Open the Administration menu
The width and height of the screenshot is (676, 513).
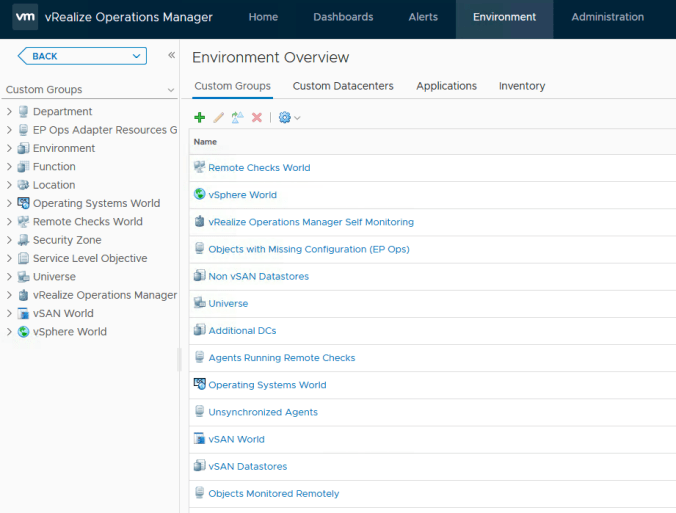607,17
